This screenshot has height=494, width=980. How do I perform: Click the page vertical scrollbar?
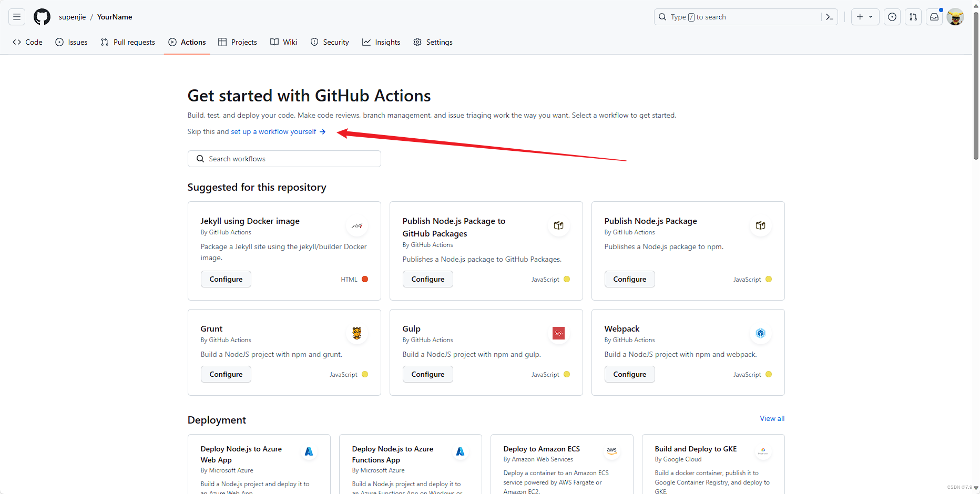click(976, 84)
